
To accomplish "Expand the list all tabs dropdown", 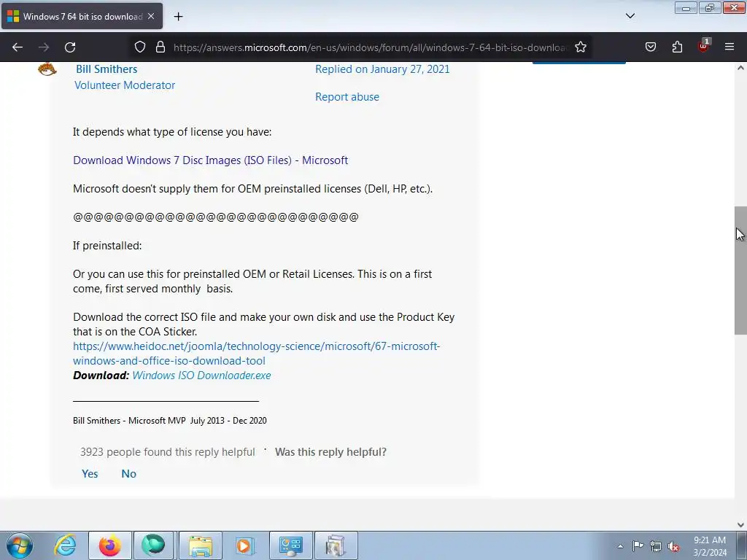I will point(630,16).
